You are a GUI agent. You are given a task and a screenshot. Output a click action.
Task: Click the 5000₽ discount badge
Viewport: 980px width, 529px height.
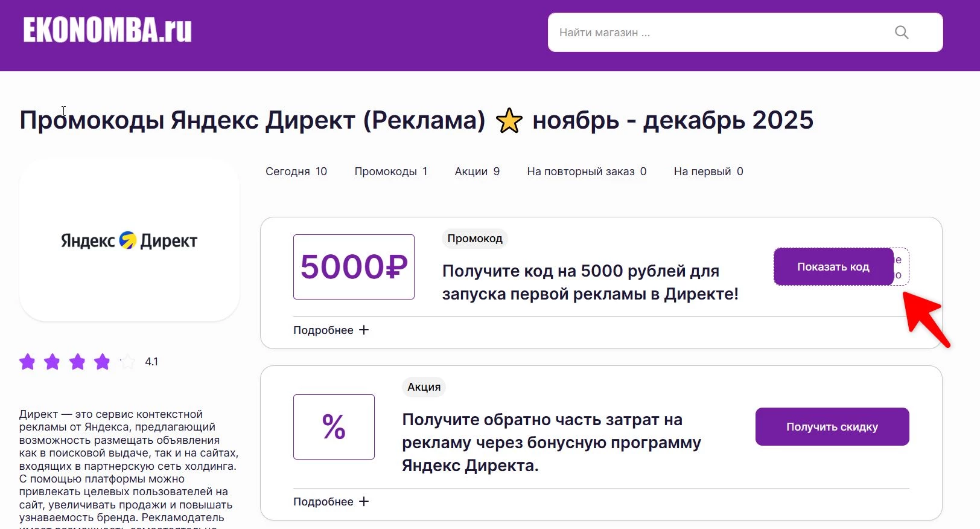point(354,267)
